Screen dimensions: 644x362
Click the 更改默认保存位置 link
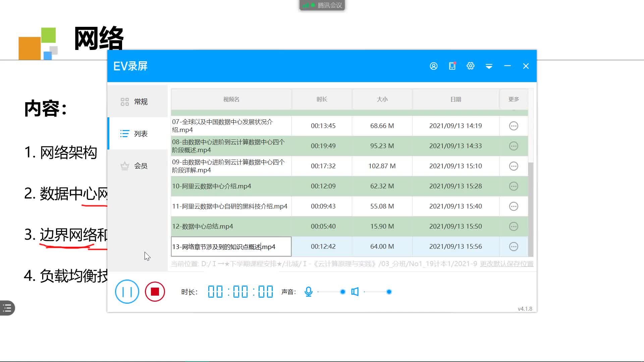pyautogui.click(x=506, y=264)
